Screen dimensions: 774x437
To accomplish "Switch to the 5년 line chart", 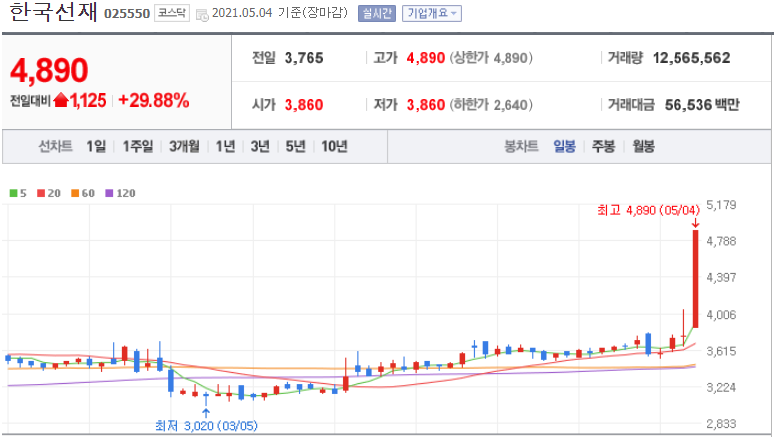I will pos(296,146).
